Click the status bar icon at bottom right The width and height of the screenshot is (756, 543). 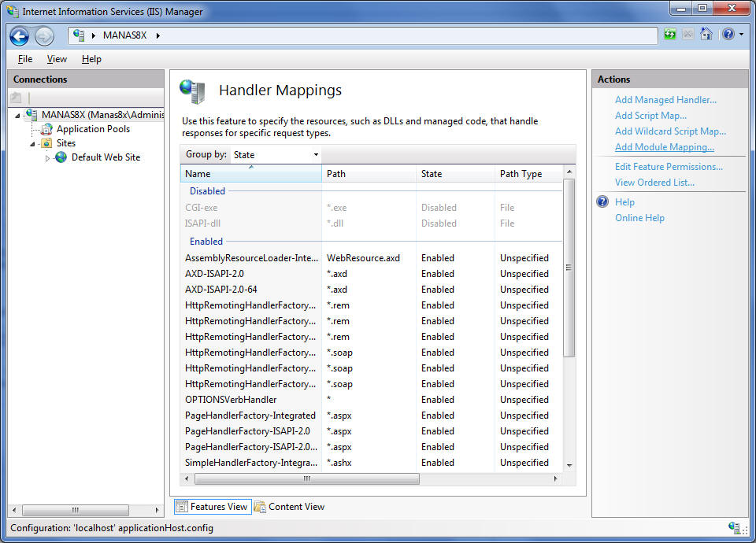(x=735, y=527)
